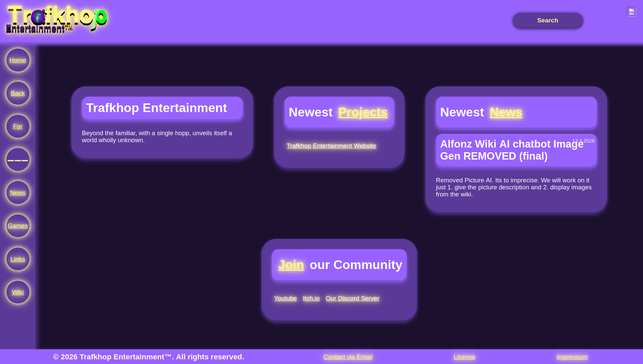
Task: Open the Projects heading link
Action: pos(363,112)
